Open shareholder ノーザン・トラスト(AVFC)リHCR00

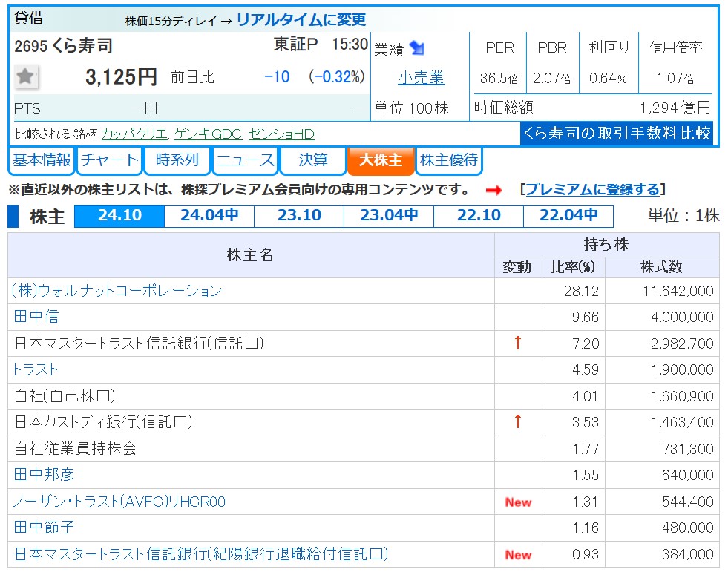click(x=119, y=502)
